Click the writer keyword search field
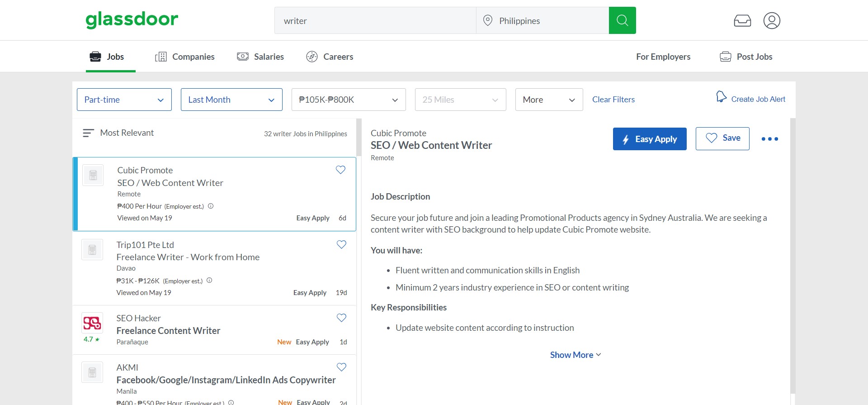Image resolution: width=868 pixels, height=405 pixels. (x=375, y=20)
